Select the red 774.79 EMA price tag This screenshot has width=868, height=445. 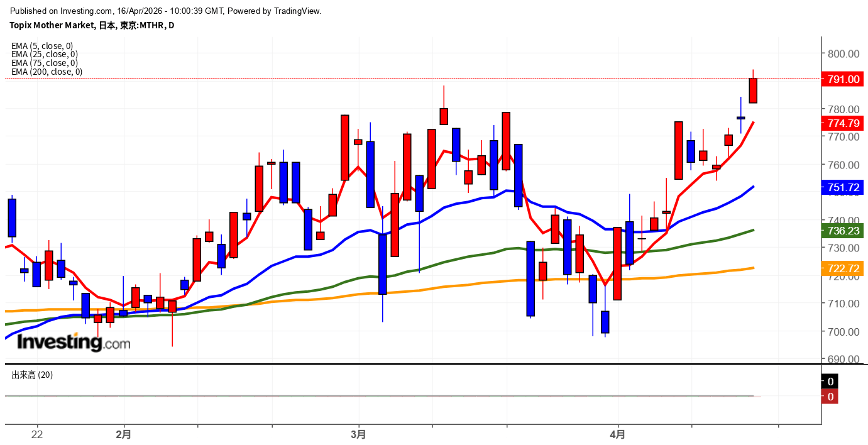(x=843, y=124)
